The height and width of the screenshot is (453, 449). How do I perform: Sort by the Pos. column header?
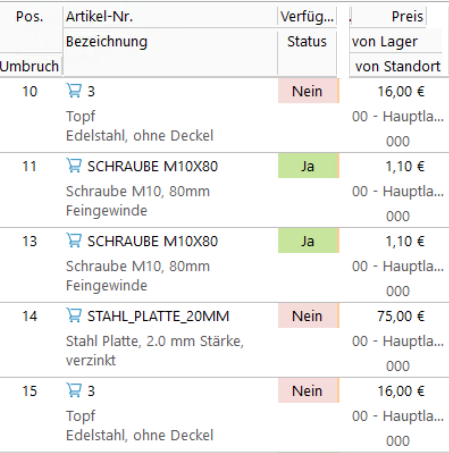[x=30, y=17]
